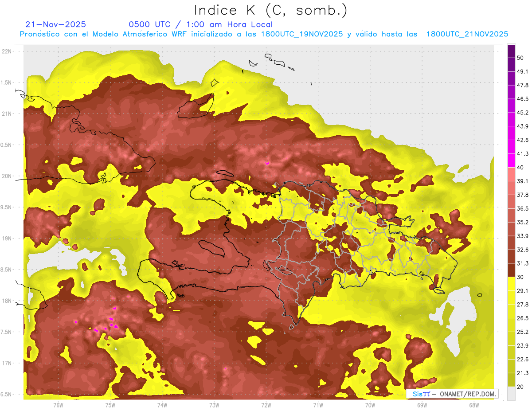Click the "6.5N" latitude tick label
The width and height of the screenshot is (532, 411).
[x=7, y=395]
